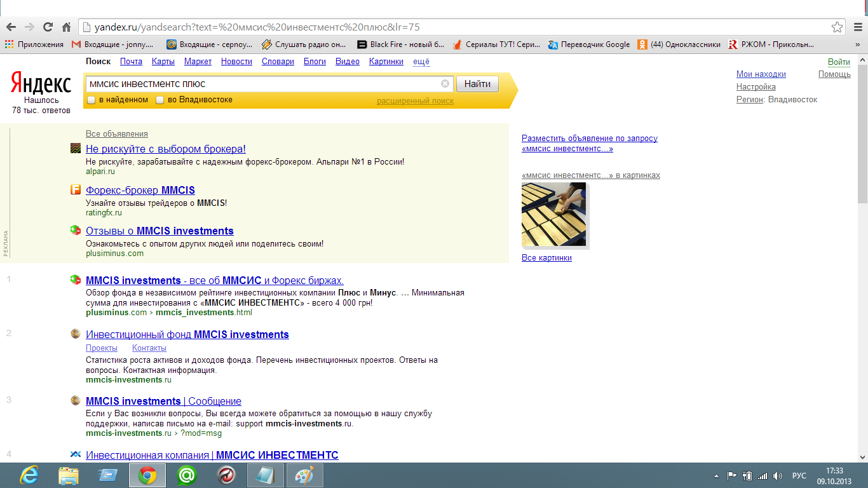
Task: Open volume control in system tray
Action: pyautogui.click(x=776, y=475)
